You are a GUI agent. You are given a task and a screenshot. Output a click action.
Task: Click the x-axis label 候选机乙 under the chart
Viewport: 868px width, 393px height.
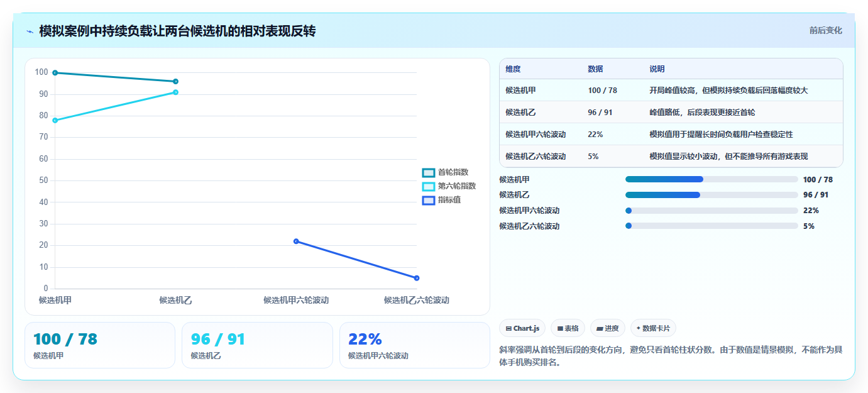click(175, 300)
